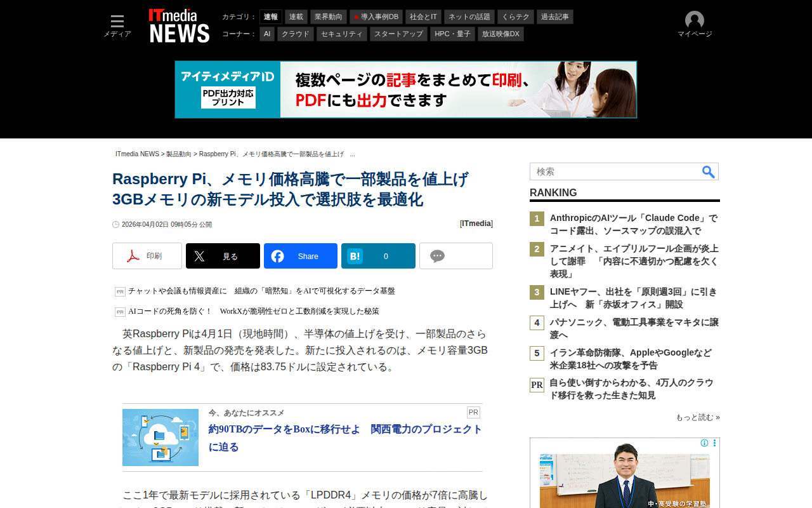The image size is (812, 508).
Task: Print article with 印刷 PDF button
Action: [x=147, y=256]
